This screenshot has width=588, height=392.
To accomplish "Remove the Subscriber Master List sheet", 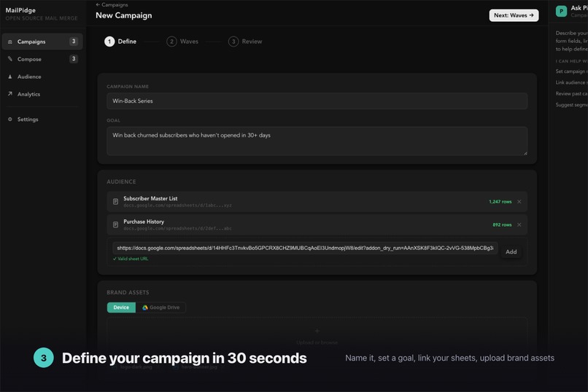I will (519, 202).
